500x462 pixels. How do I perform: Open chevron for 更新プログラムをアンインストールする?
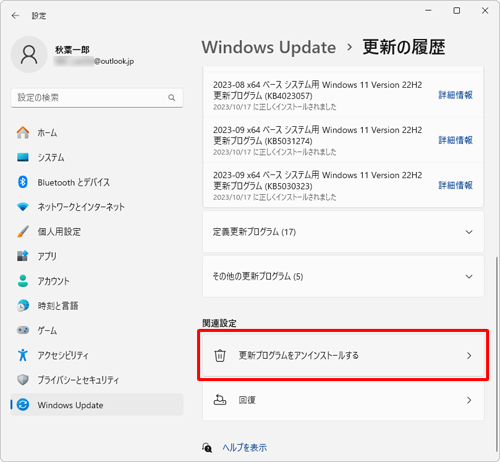coord(469,356)
